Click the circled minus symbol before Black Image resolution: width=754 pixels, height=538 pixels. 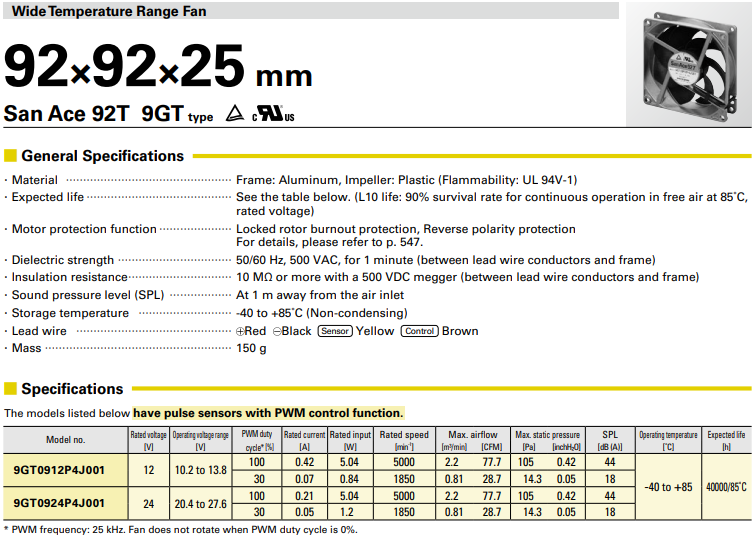pos(276,331)
